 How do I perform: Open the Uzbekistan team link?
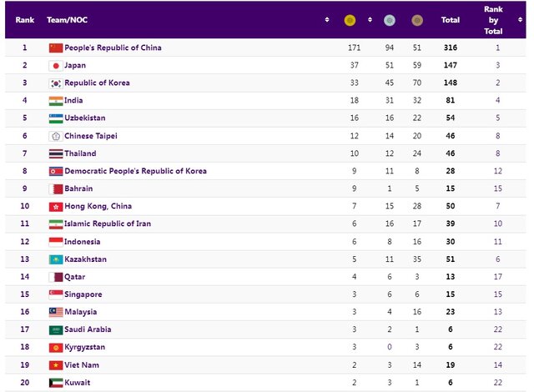84,118
